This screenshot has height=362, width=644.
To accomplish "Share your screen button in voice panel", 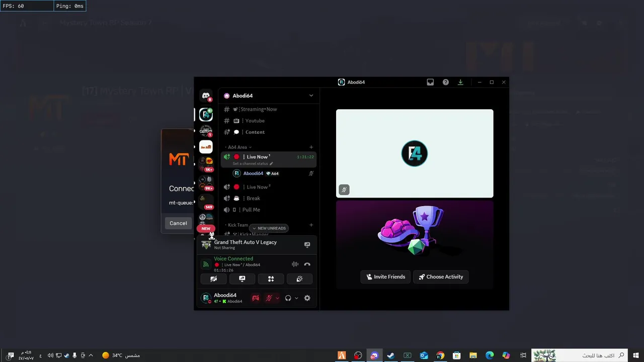I will click(242, 279).
